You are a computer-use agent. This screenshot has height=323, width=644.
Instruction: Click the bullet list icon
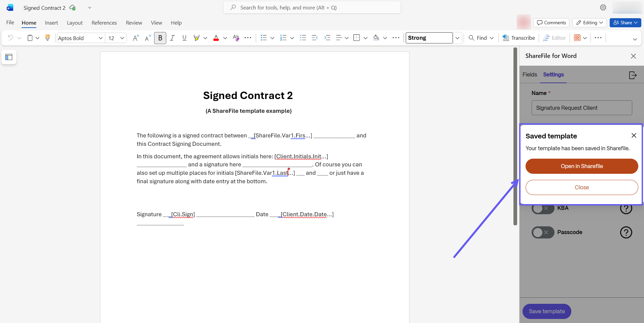[264, 38]
